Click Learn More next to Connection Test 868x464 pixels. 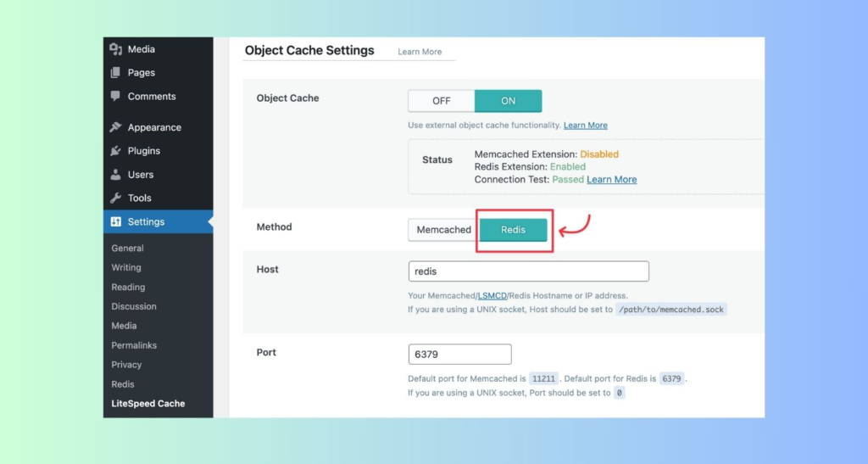coord(612,179)
